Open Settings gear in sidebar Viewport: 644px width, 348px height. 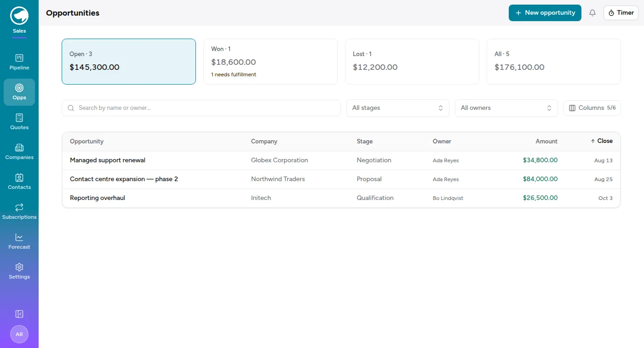click(x=19, y=272)
